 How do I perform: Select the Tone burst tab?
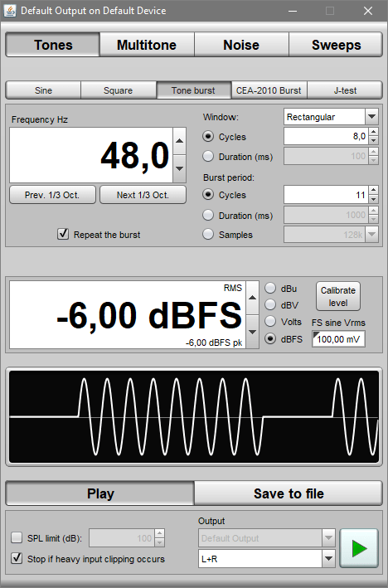coord(193,90)
